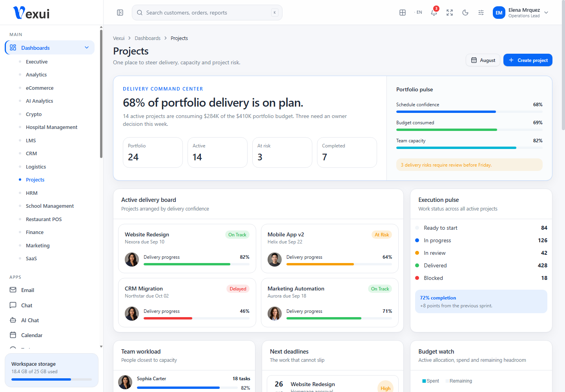Open the Executive dashboard
565x392 pixels.
tap(37, 62)
